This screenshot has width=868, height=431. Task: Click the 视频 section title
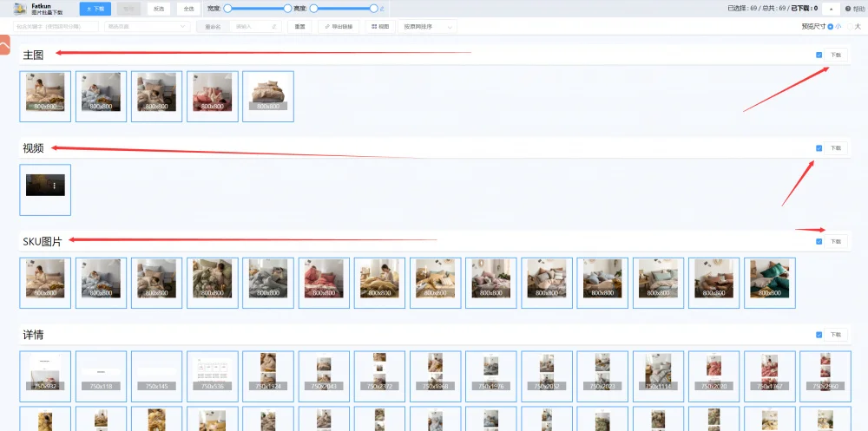(33, 147)
